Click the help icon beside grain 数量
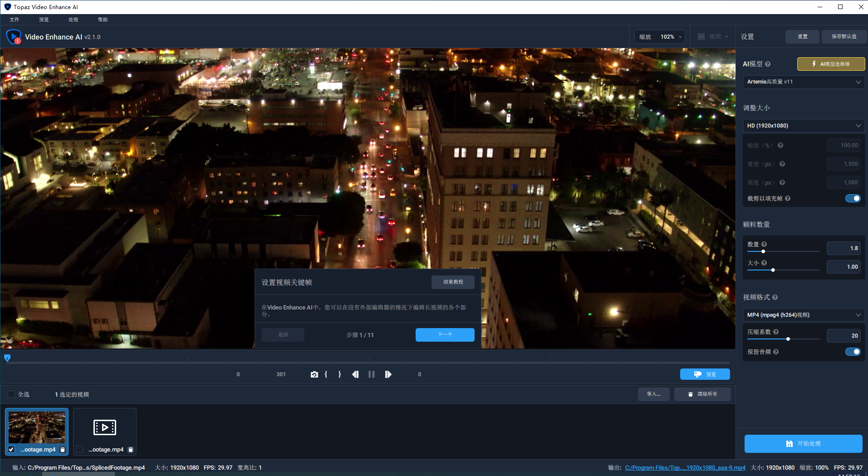The height and width of the screenshot is (476, 868). 764,244
